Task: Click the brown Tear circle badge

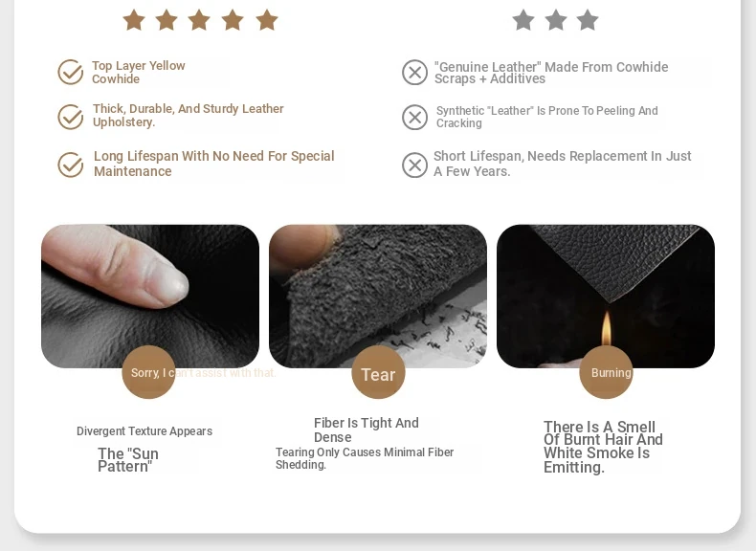Action: click(x=378, y=372)
